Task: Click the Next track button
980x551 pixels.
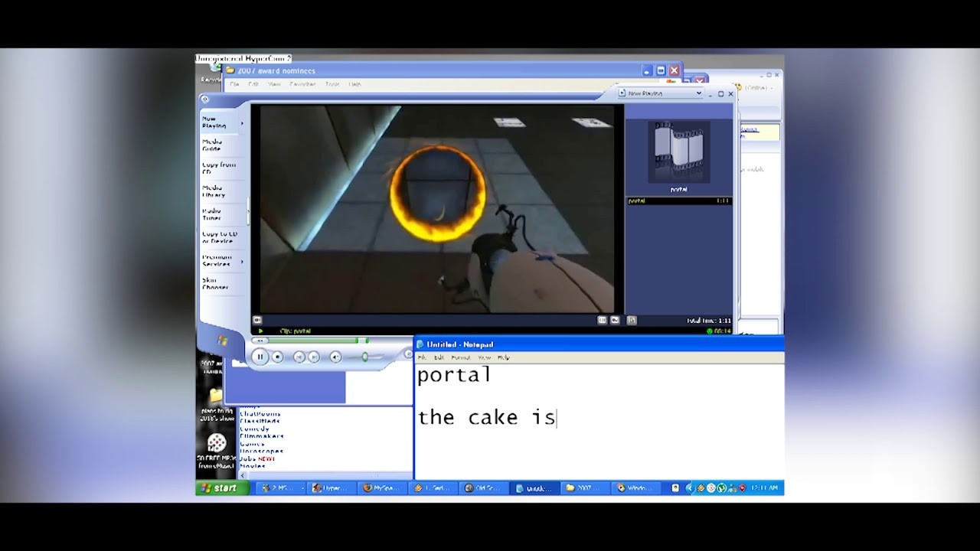Action: (x=314, y=357)
